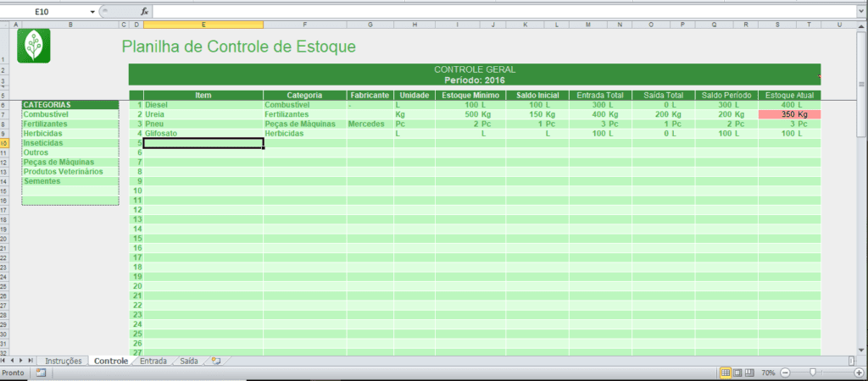Click the Fertilizantes category in sidebar list
Screen dimensions: 868x381
pos(70,124)
